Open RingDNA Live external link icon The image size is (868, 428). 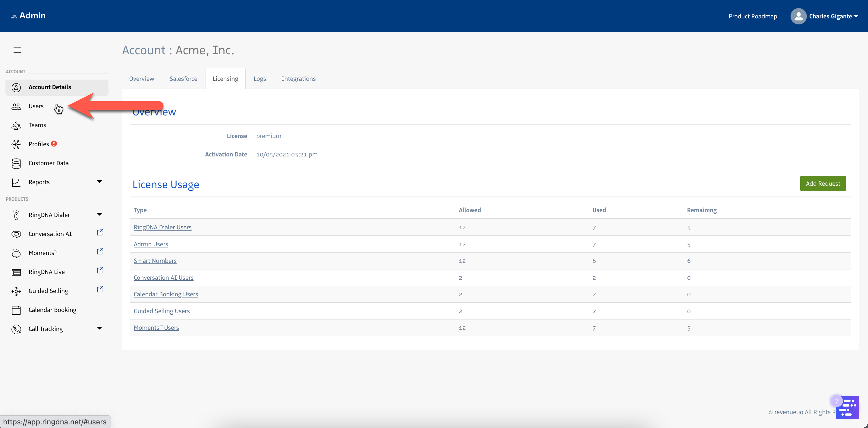tap(100, 270)
